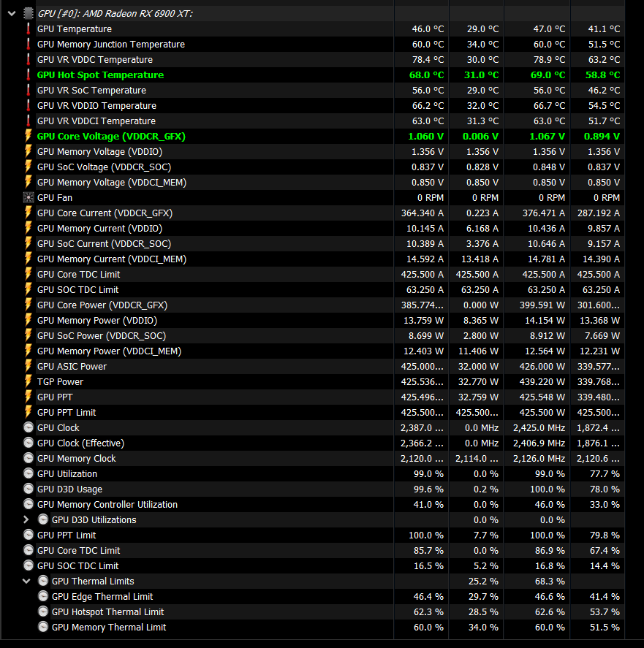Select GPU Memory Controller Utilization label

[x=107, y=505]
